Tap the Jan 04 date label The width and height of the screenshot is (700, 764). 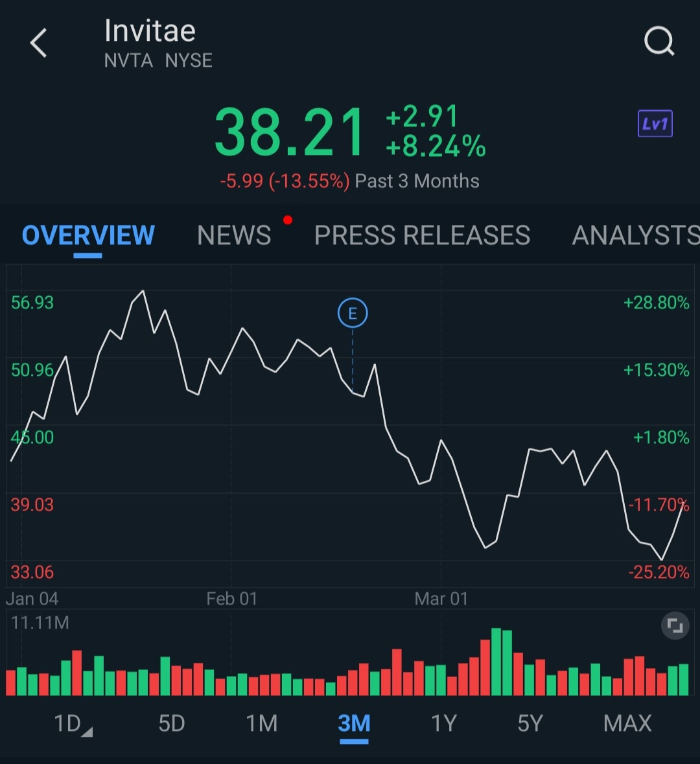click(x=32, y=599)
